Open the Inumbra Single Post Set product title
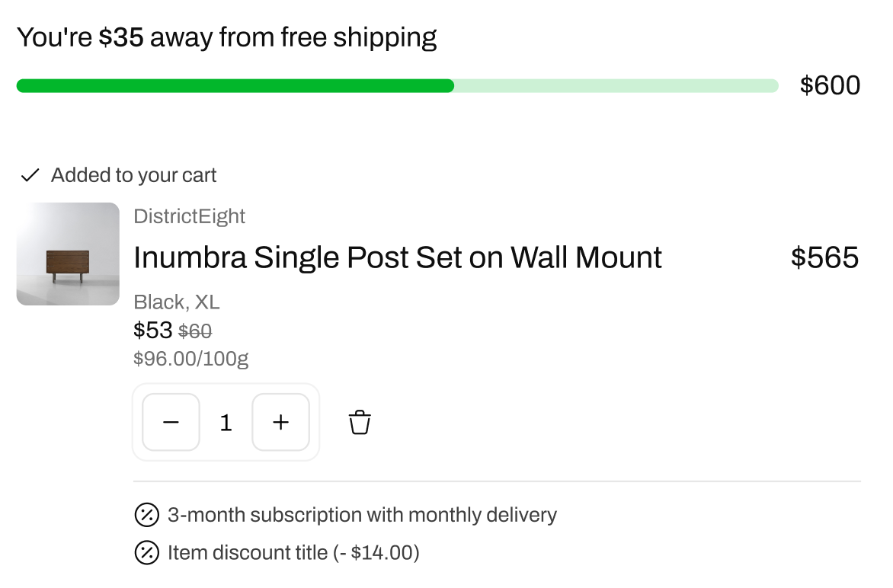The width and height of the screenshot is (893, 588). [x=397, y=257]
